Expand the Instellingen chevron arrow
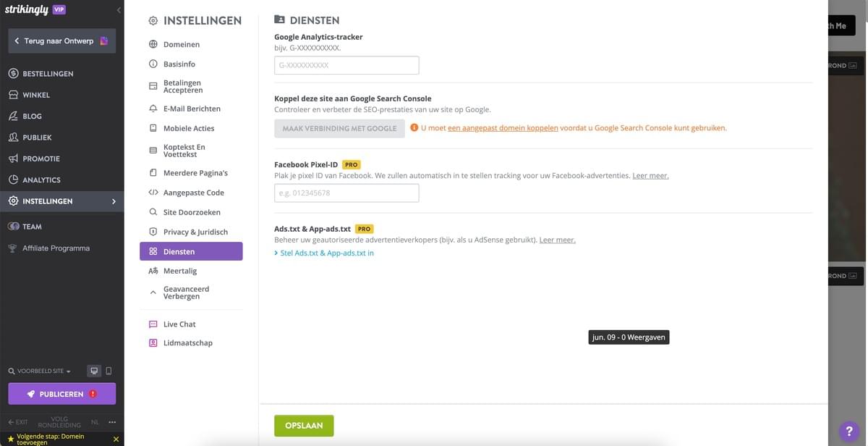The image size is (868, 446). point(114,201)
